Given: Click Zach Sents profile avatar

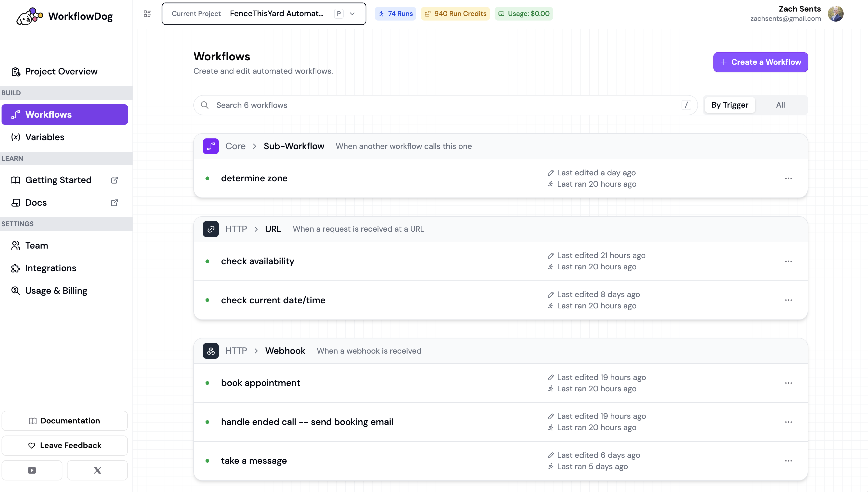Looking at the screenshot, I should click(835, 14).
